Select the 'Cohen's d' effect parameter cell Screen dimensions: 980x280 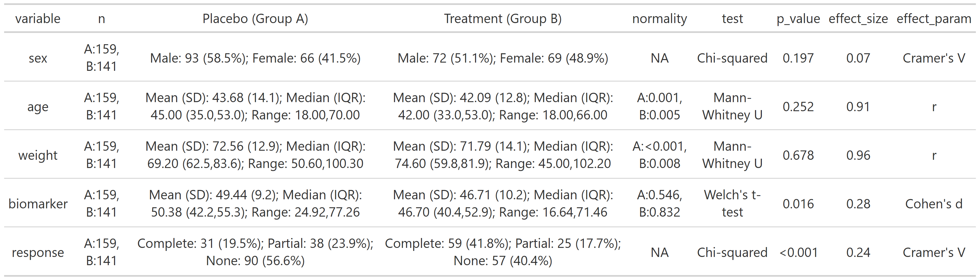tap(934, 204)
